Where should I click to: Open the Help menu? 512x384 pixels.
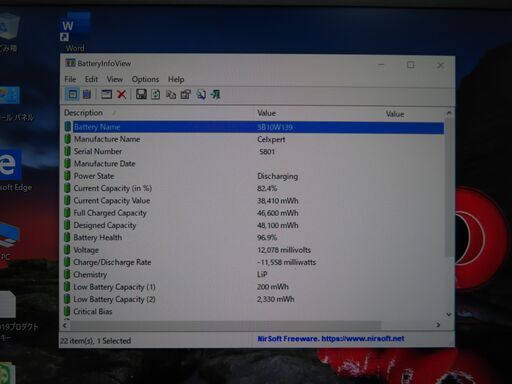(x=176, y=79)
